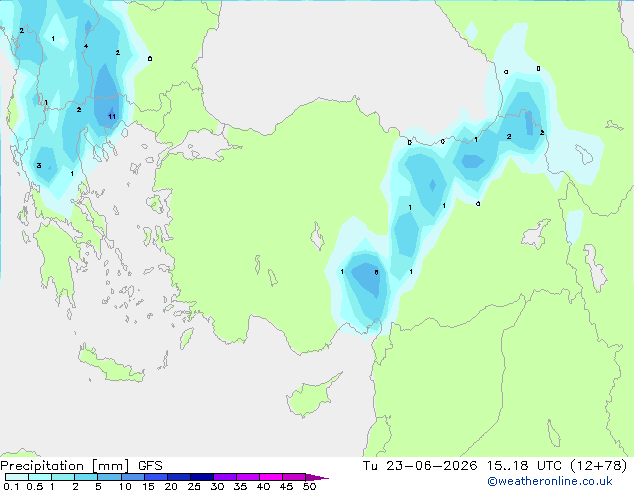Click the 1–2 mm legend swatch
This screenshot has height=490, width=634.
63,477
